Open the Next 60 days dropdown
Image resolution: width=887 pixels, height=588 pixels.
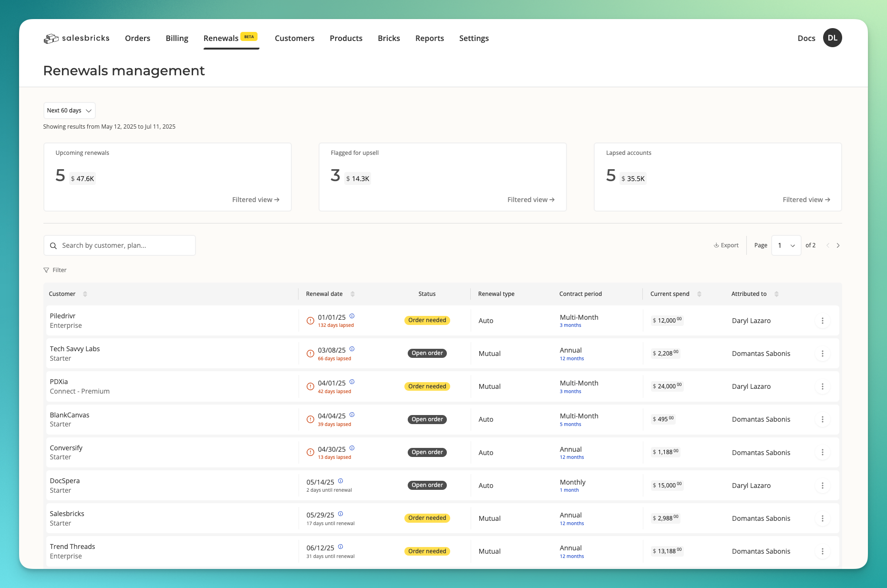69,111
